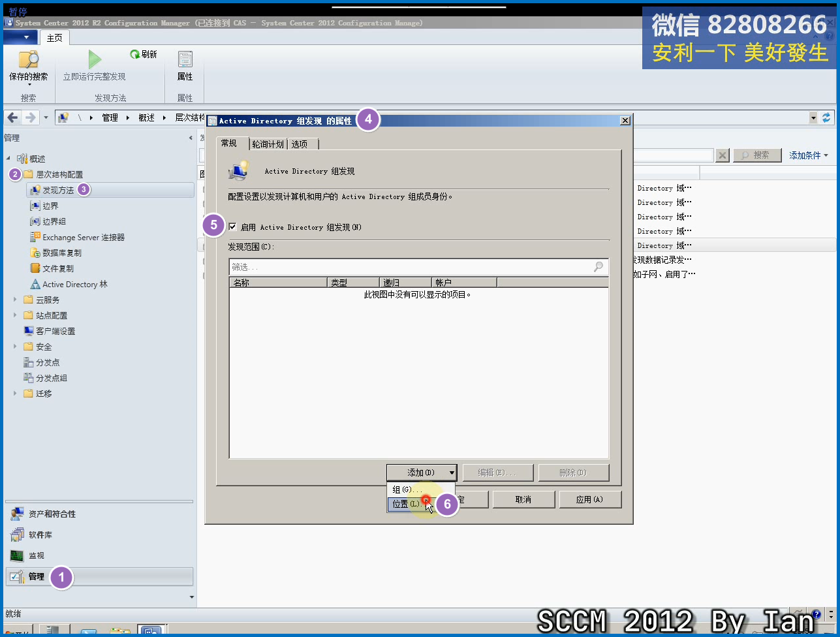
Task: Open the address bar history dropdown arrow
Action: click(813, 117)
